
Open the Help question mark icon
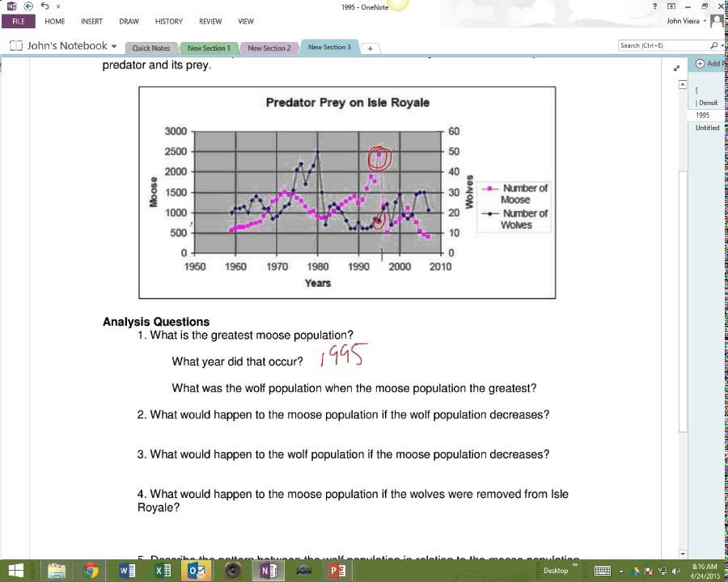654,6
